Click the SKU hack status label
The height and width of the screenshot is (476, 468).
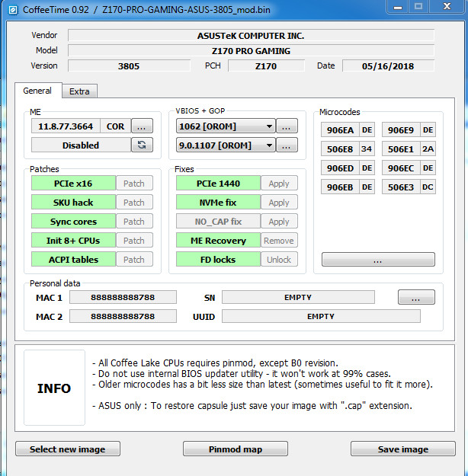pyautogui.click(x=73, y=202)
